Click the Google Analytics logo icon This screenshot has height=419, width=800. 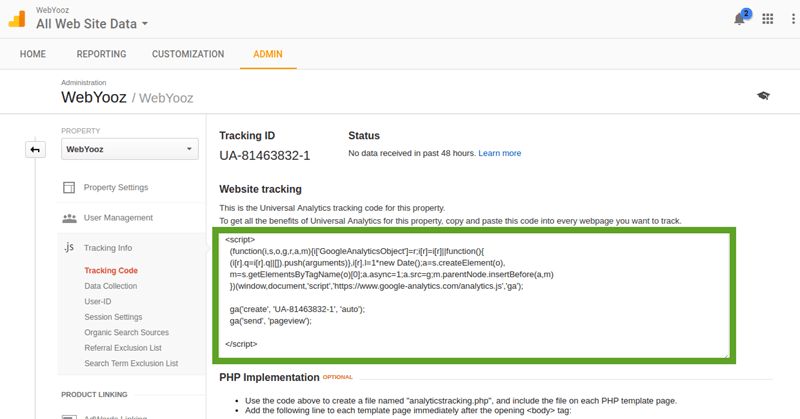click(17, 19)
